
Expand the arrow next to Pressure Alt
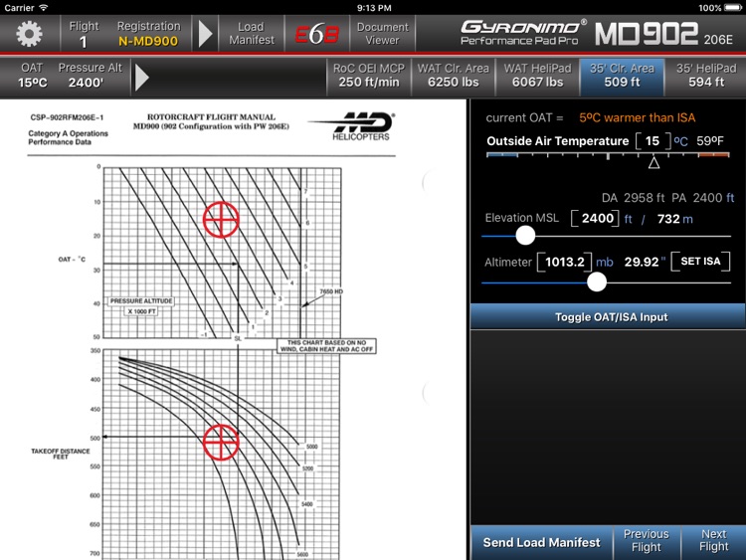142,77
